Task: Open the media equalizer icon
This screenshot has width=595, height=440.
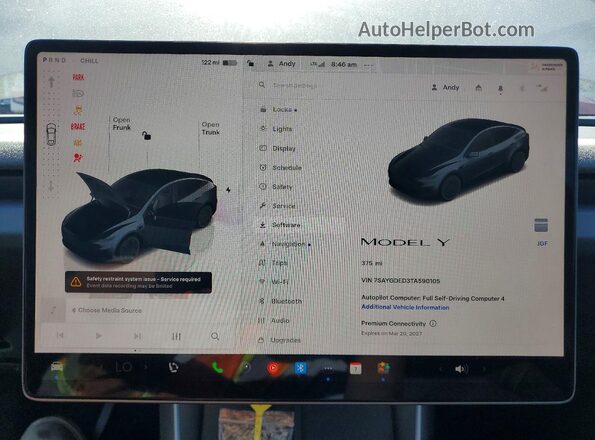Action: pyautogui.click(x=176, y=336)
